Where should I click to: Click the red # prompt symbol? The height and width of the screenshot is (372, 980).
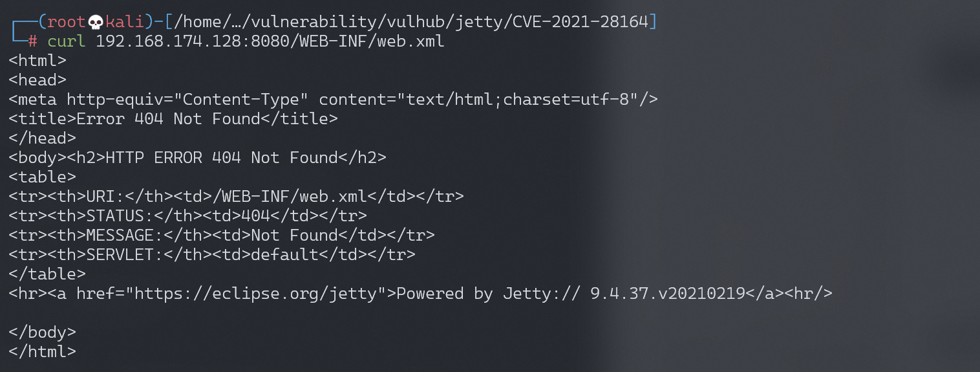pyautogui.click(x=33, y=41)
